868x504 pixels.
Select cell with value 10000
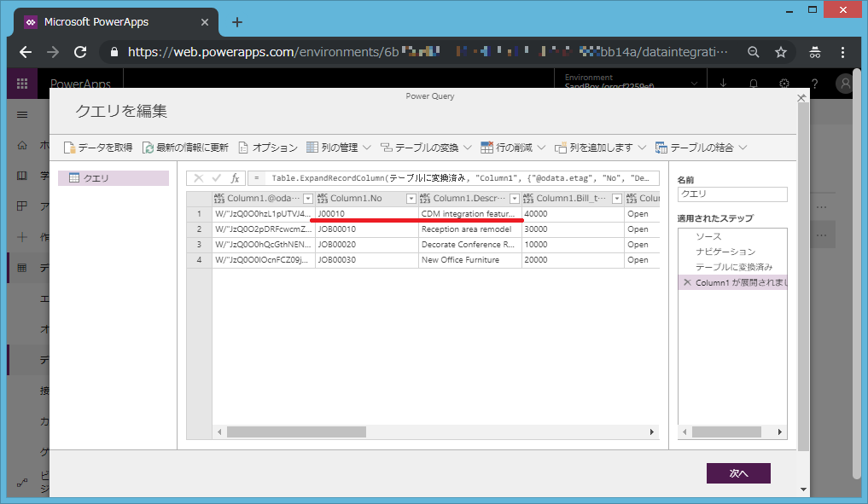pos(573,245)
